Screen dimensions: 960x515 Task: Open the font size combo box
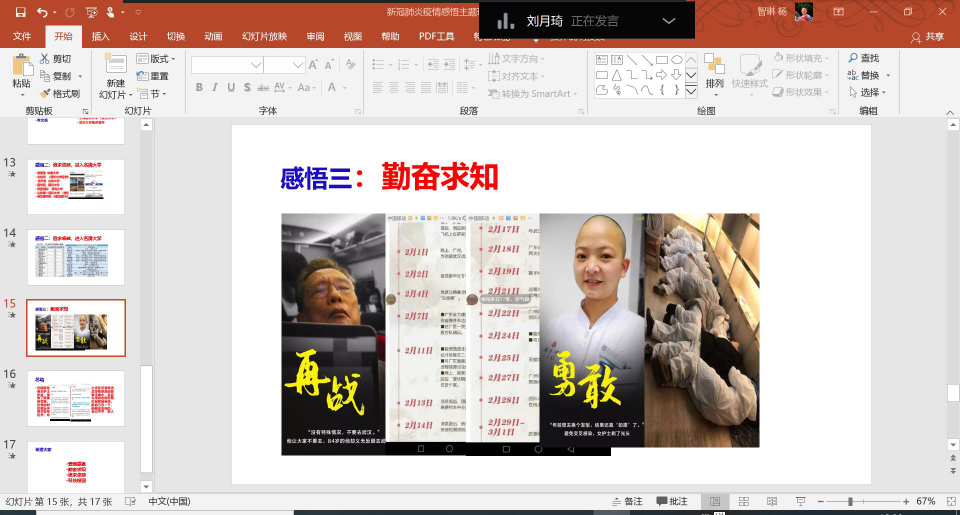click(x=284, y=64)
